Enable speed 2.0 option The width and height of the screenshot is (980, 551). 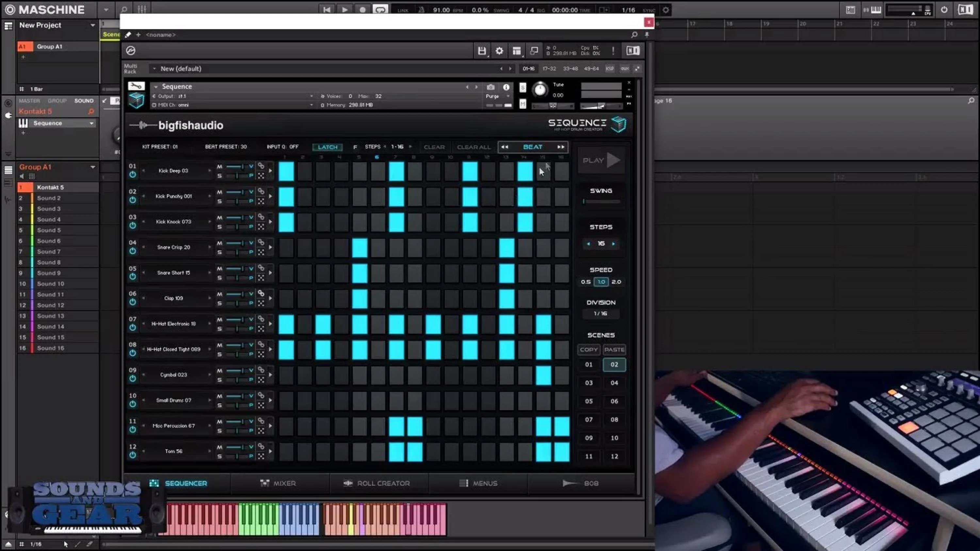[616, 282]
